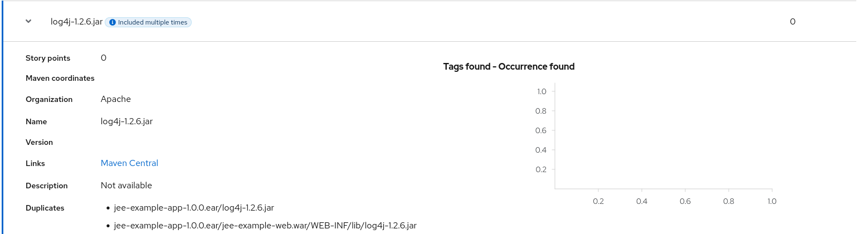Click the Description label
This screenshot has height=234, width=868.
pos(47,186)
